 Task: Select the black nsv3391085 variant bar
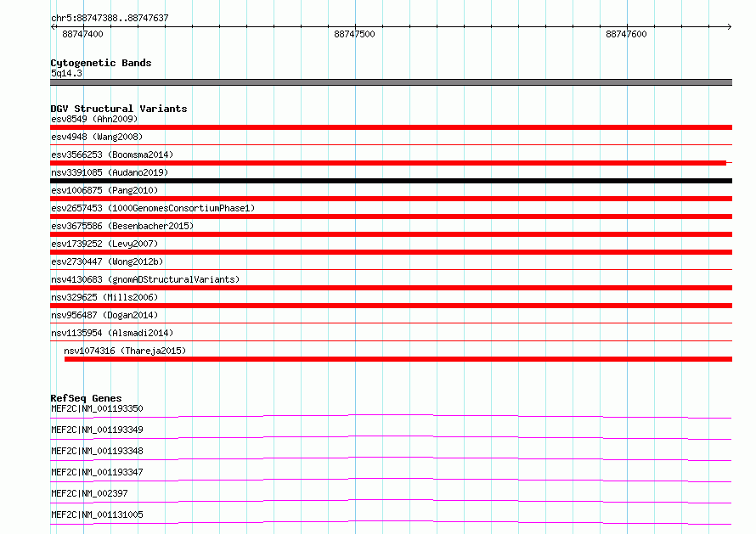point(391,181)
